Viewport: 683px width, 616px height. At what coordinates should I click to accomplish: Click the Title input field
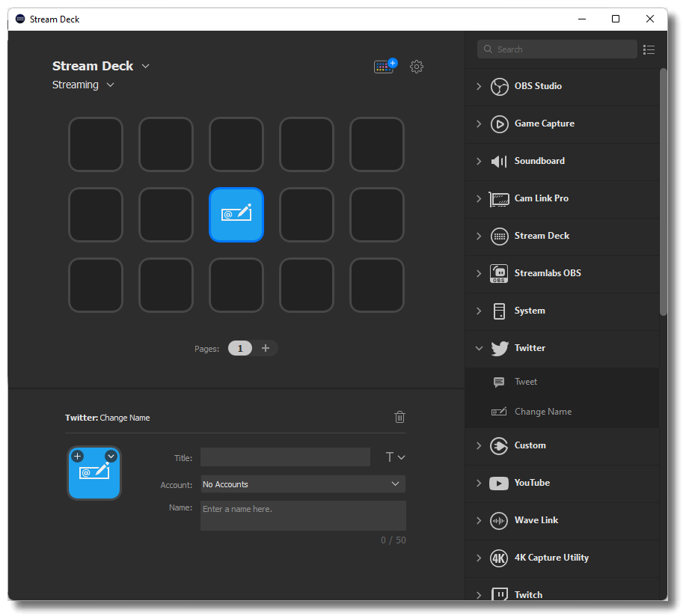[285, 457]
